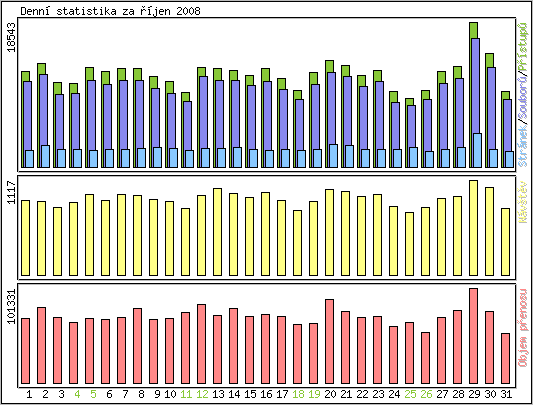The height and width of the screenshot is (405, 533).
Task: Click day label 13 on the x-axis
Action: pyautogui.click(x=218, y=394)
